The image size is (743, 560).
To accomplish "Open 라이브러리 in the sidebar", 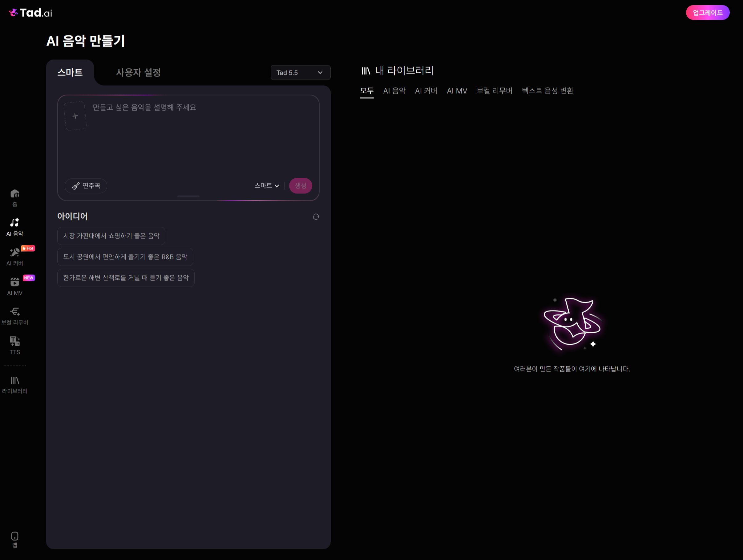I will pos(15,385).
